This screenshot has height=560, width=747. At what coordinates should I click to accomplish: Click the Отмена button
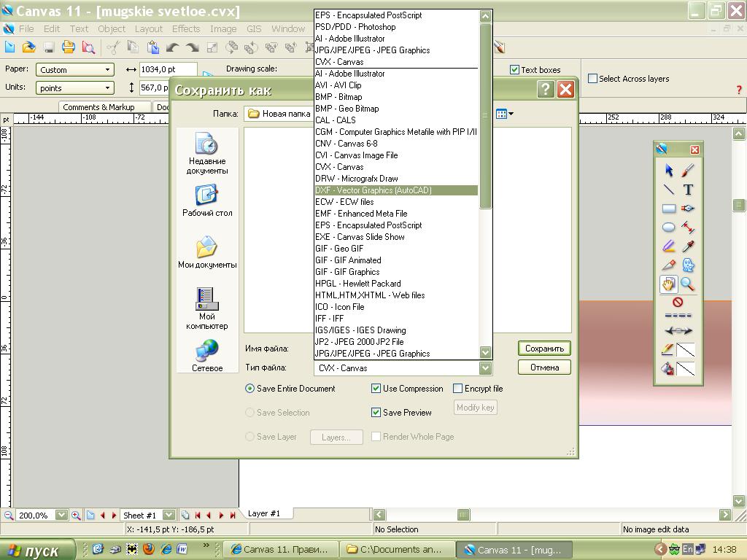[x=544, y=367]
